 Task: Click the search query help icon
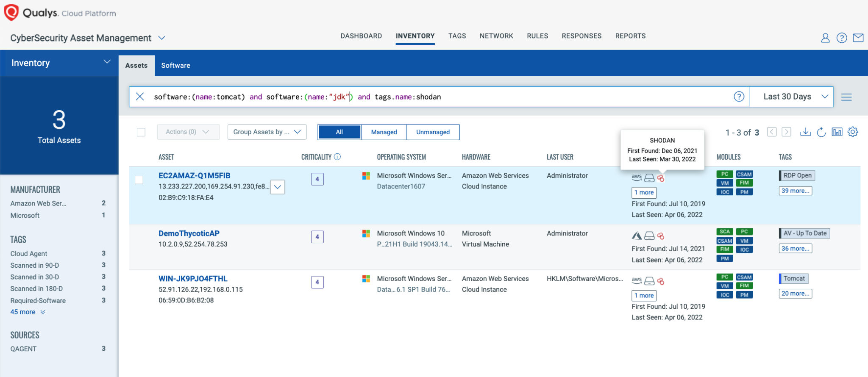(739, 97)
